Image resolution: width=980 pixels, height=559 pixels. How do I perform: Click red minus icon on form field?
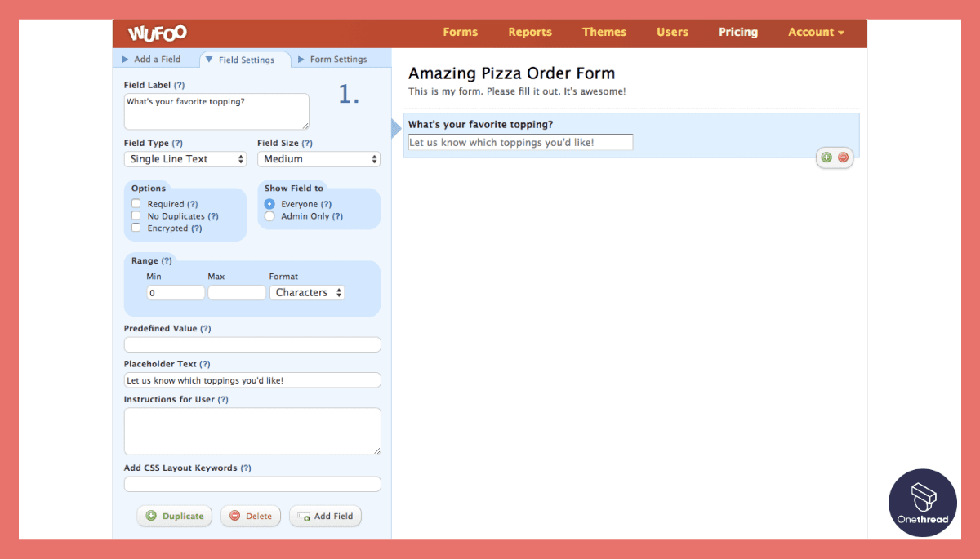tap(843, 157)
